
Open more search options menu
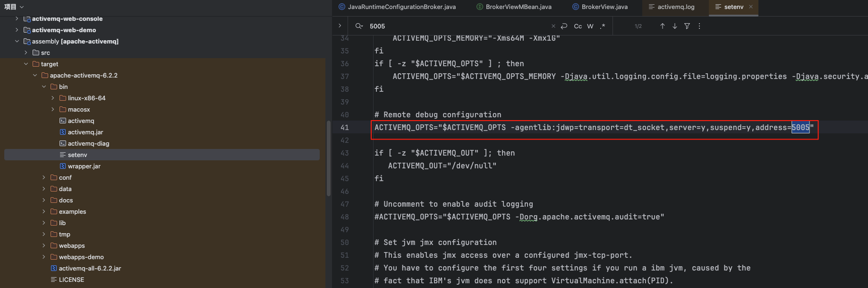click(699, 26)
